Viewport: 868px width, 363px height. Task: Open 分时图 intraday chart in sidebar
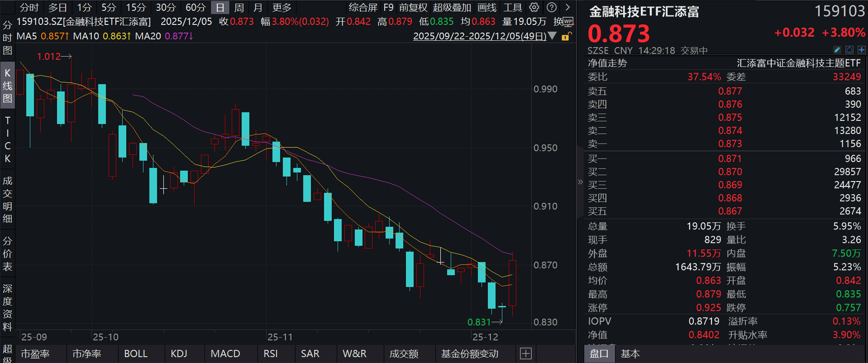coord(7,38)
